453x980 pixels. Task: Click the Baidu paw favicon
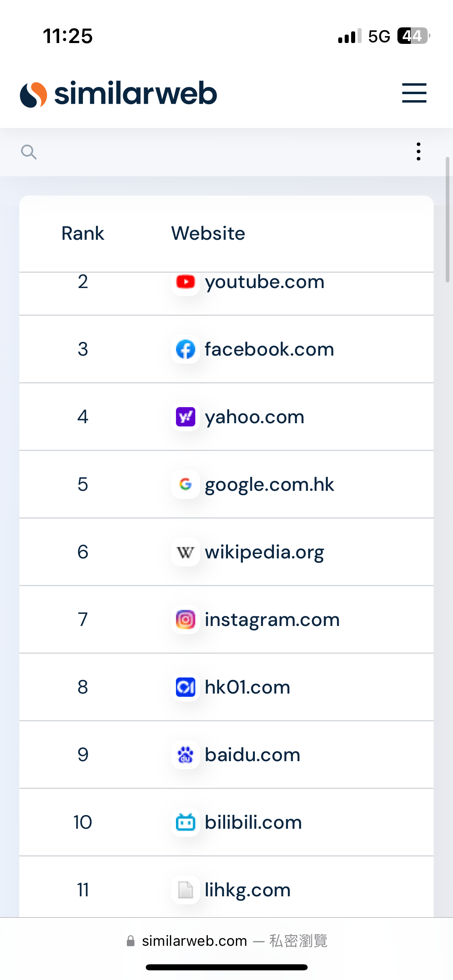[186, 755]
